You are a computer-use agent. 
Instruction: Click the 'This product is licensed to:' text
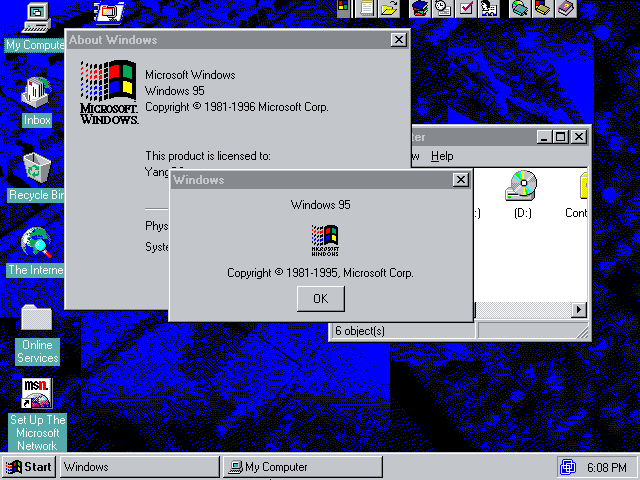[x=208, y=156]
